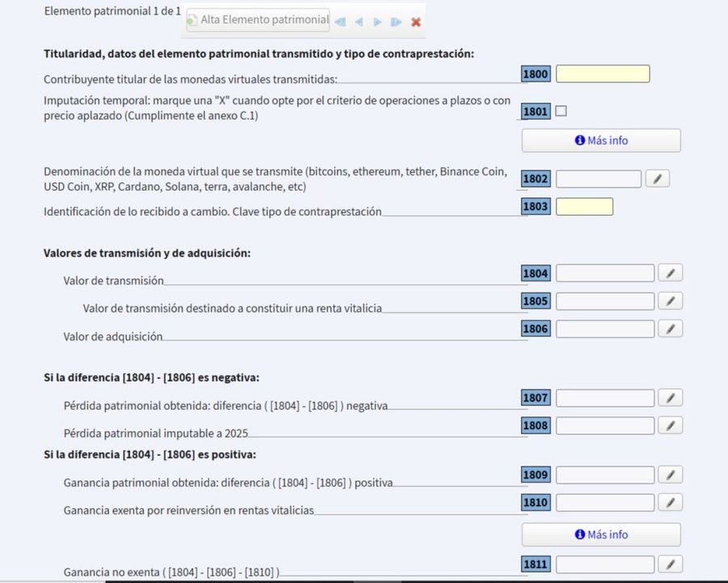Click the Pérdida patrimonial imputable field 1808

604,425
